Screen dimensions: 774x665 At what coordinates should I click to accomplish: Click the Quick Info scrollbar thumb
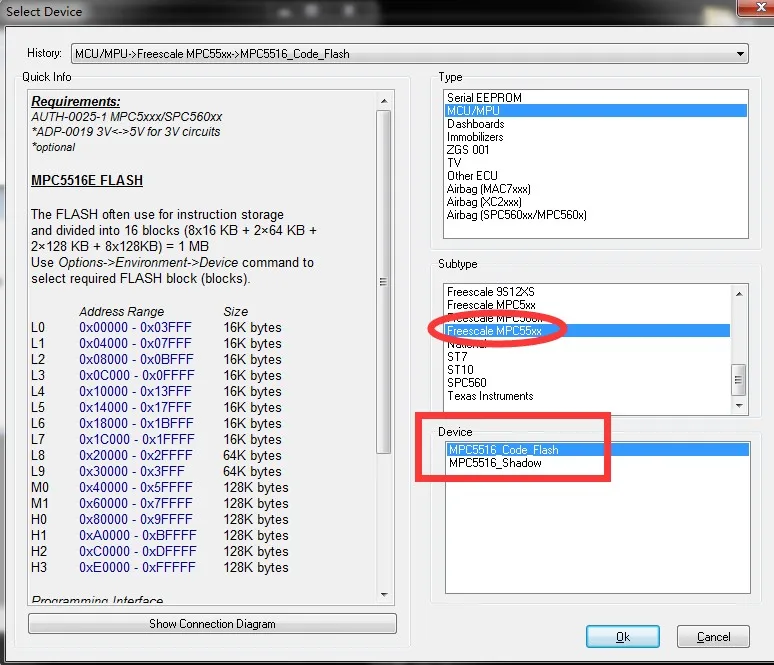click(384, 281)
